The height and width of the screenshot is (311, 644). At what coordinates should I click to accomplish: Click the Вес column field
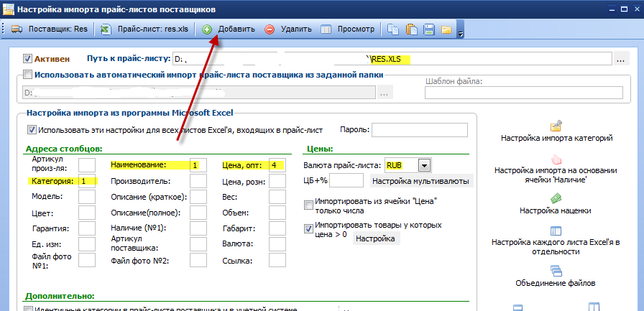(x=277, y=197)
